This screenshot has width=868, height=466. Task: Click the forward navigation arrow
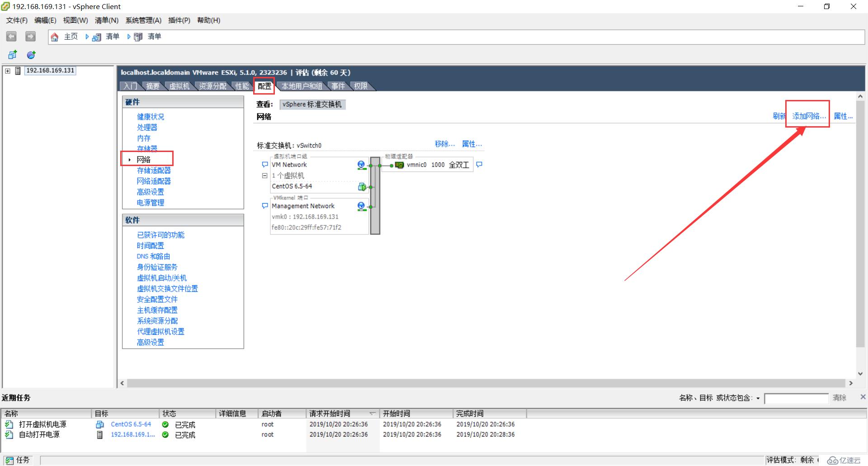(x=30, y=37)
